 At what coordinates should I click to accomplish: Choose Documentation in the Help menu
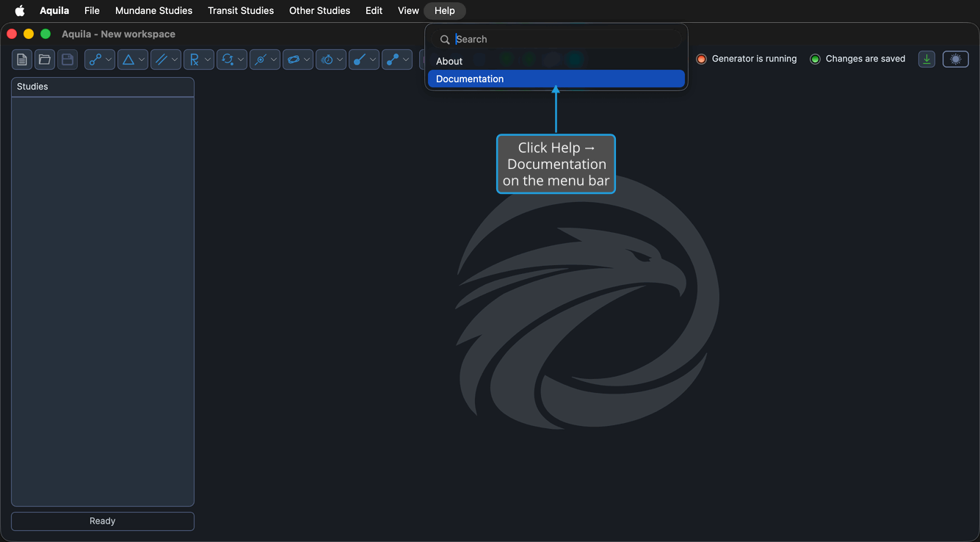(556, 79)
